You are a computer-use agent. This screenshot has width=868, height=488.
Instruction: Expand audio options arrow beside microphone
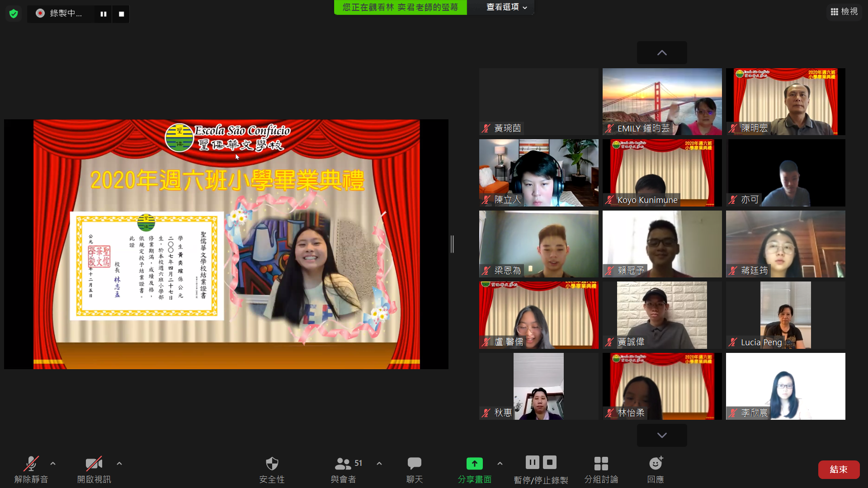tap(53, 464)
